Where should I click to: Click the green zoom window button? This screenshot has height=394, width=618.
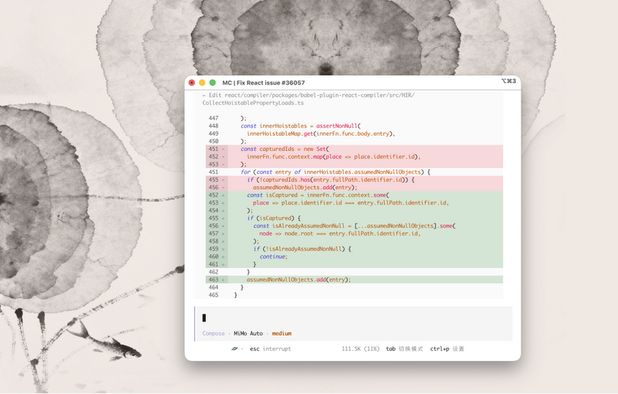pos(212,83)
